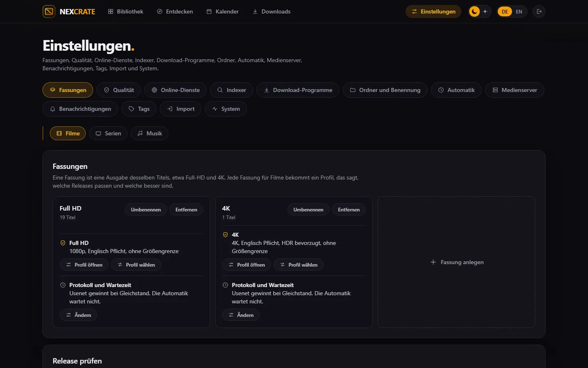Open the Kalender page
This screenshot has height=368, width=588.
pos(223,11)
